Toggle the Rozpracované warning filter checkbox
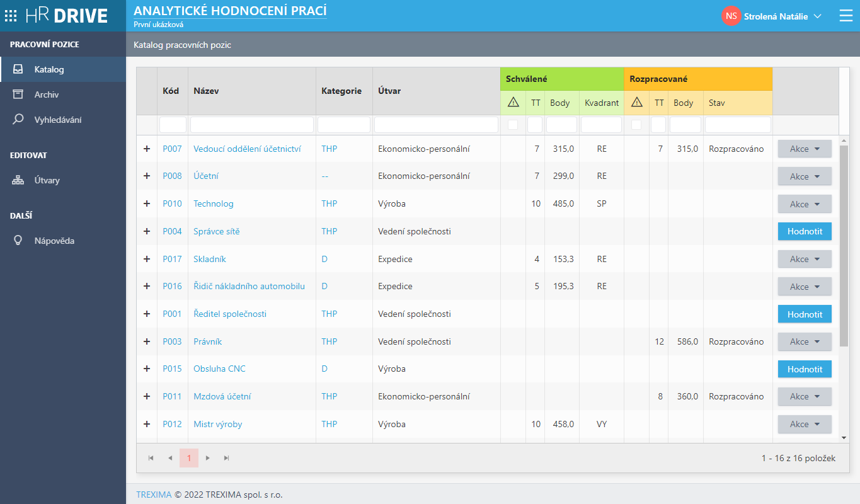Screen dimensions: 860x504 [636, 125]
